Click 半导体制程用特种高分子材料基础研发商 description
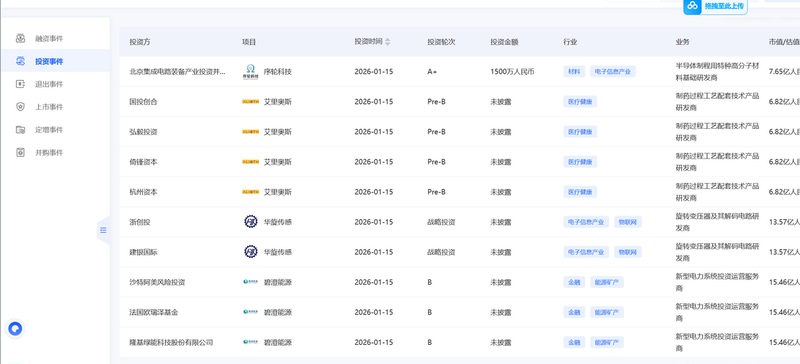800x364 pixels. coord(717,71)
